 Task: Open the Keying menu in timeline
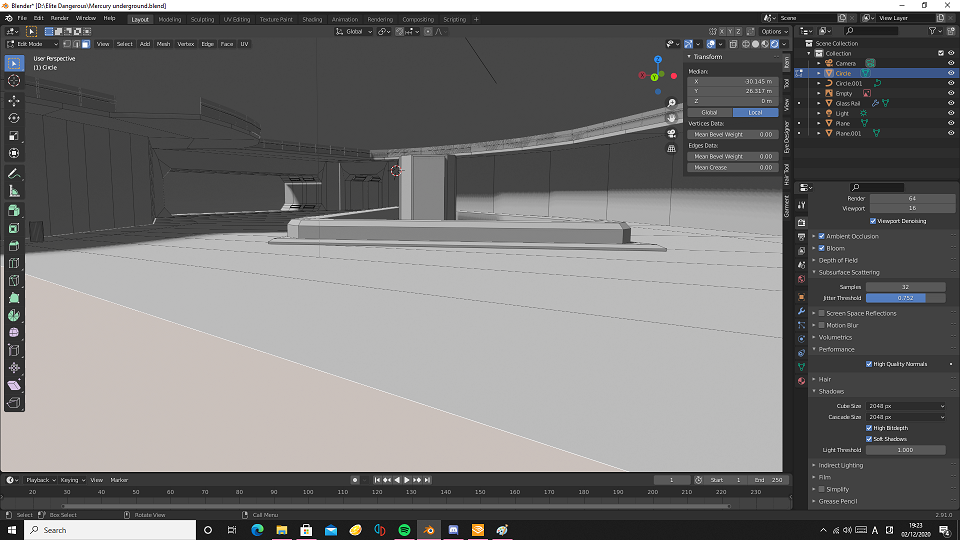72,480
